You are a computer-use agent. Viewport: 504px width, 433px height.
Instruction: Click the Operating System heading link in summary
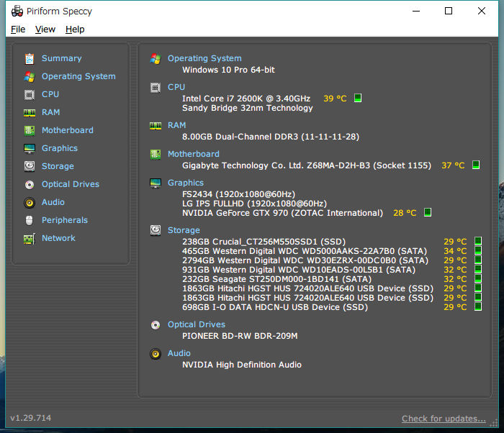tap(204, 58)
